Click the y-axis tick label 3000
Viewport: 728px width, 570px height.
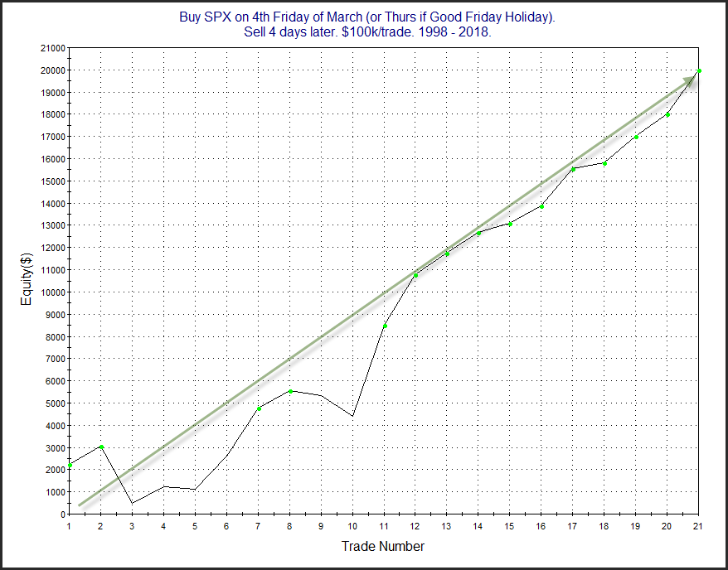click(56, 447)
